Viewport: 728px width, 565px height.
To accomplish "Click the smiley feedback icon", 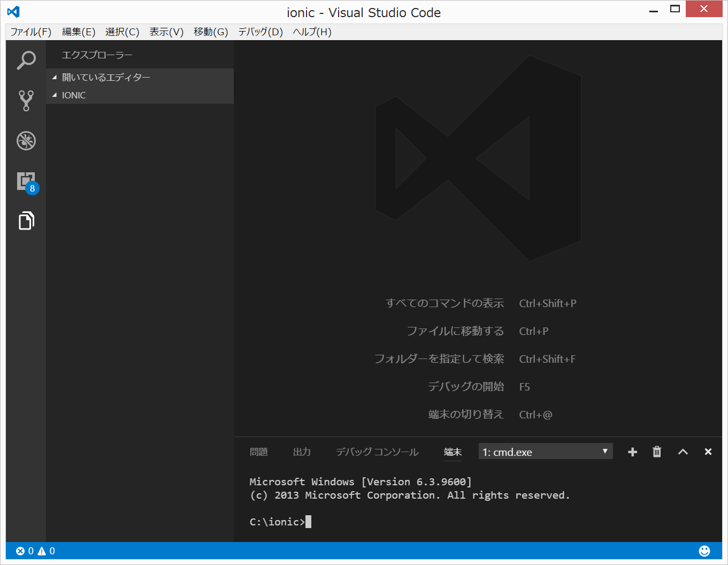I will tap(704, 551).
